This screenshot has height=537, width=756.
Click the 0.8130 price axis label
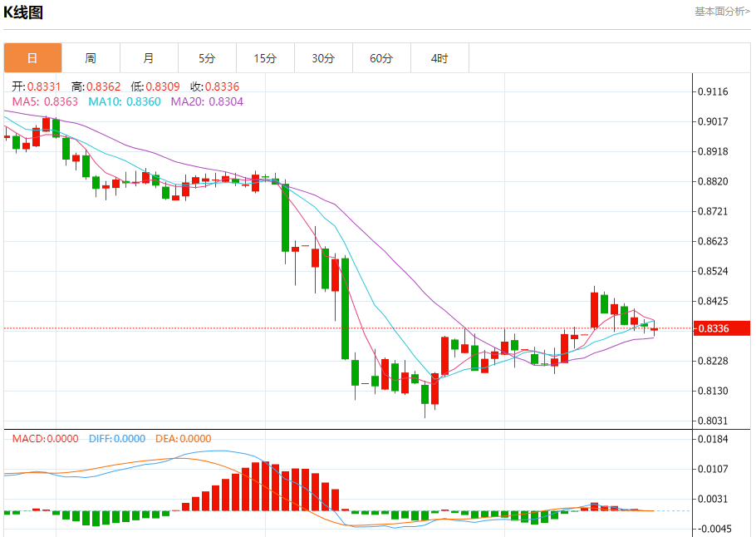713,391
